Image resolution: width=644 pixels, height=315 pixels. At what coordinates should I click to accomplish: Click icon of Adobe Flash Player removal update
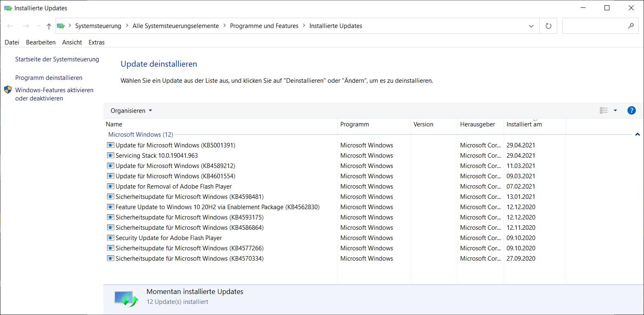coord(110,186)
